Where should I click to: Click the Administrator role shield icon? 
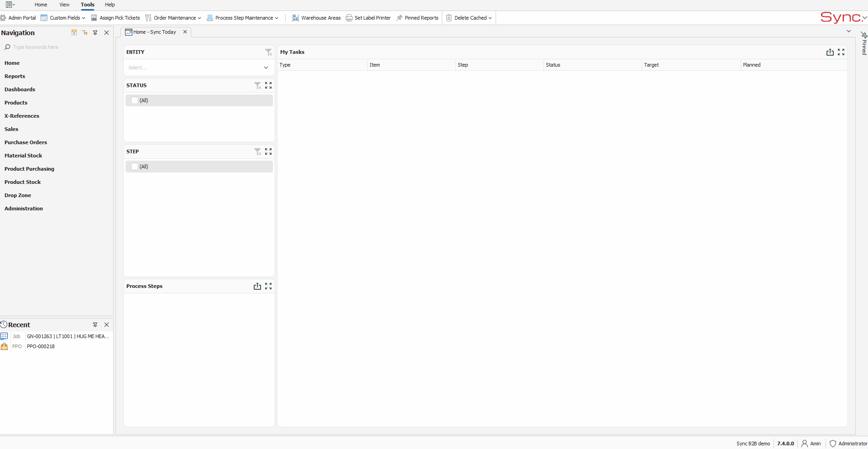(833, 444)
